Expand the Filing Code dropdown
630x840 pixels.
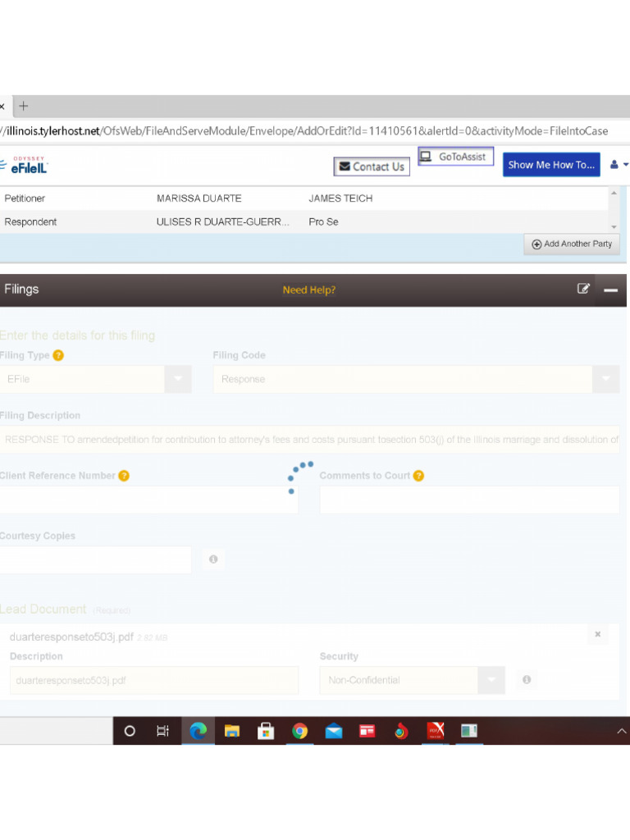coord(605,379)
